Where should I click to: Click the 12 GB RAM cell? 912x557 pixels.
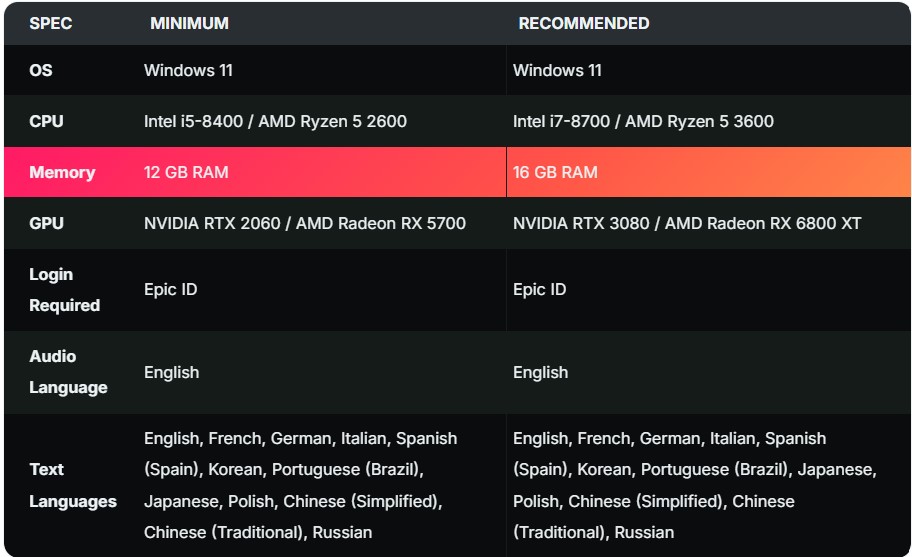[186, 172]
